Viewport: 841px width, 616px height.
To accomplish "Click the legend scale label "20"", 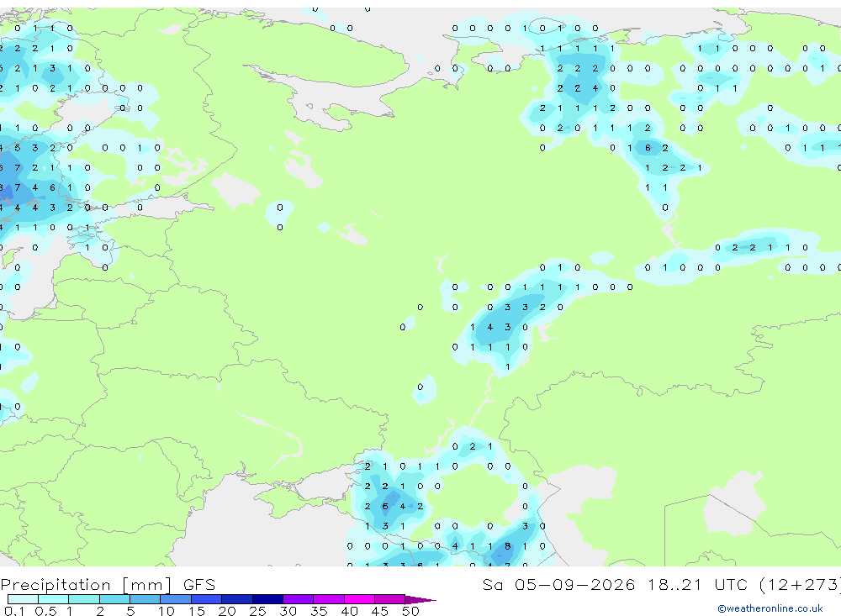I will click(227, 611).
